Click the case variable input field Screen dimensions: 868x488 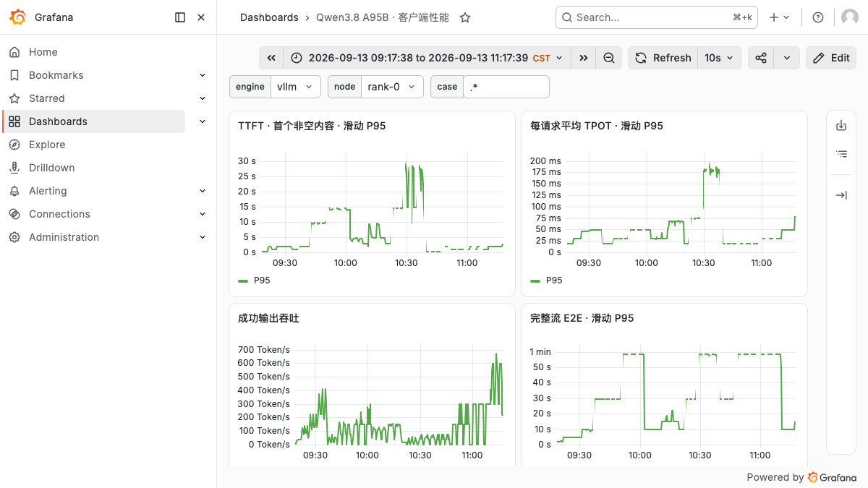point(506,87)
